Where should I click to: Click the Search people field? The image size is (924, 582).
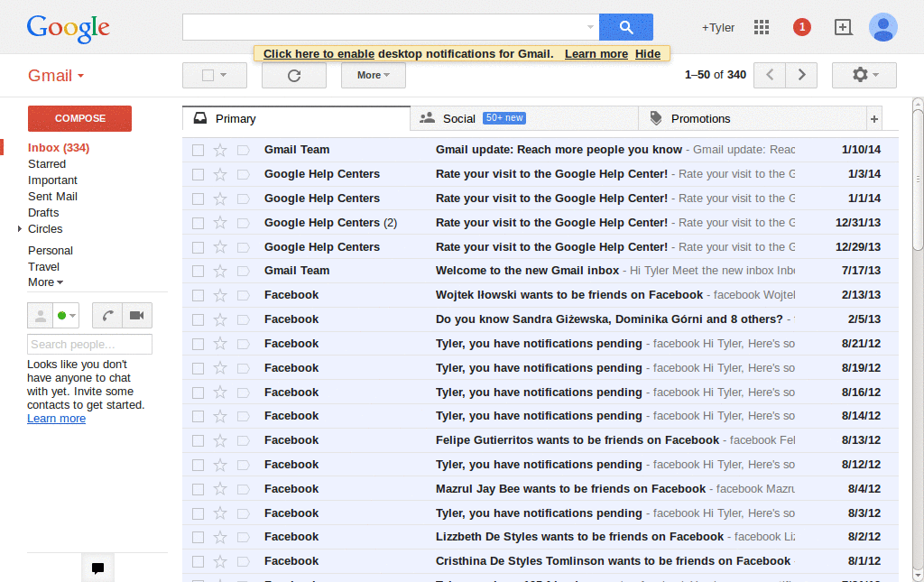click(89, 344)
